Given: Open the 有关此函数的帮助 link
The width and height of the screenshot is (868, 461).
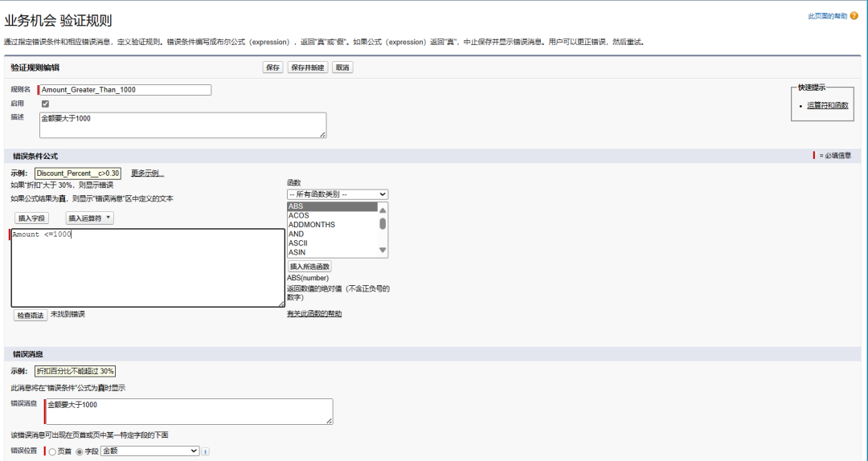Looking at the screenshot, I should point(314,314).
